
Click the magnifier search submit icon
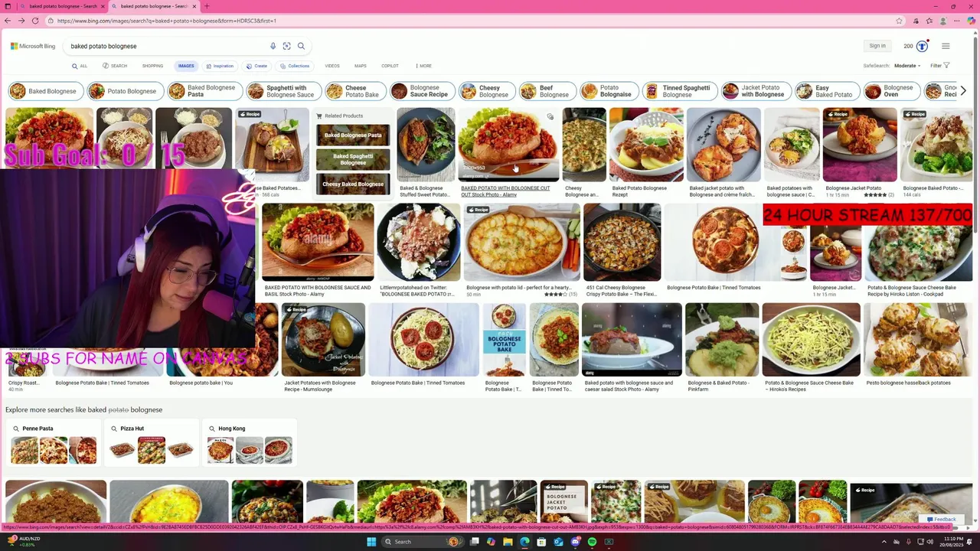[x=301, y=46]
